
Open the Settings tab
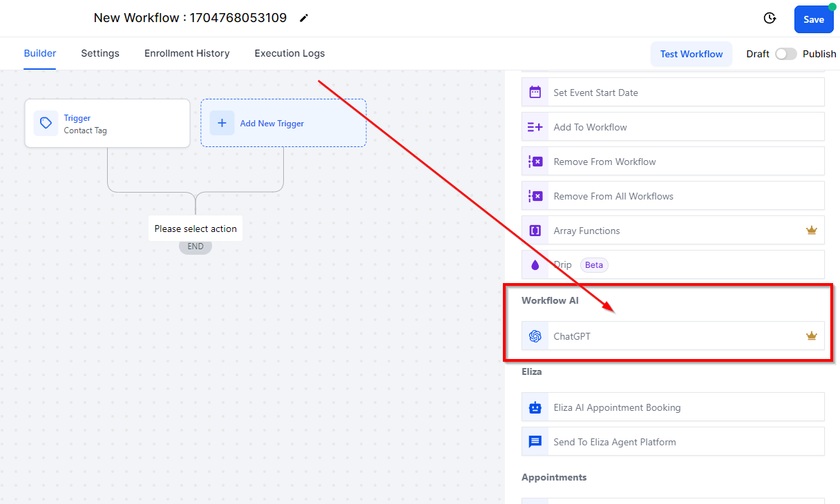click(100, 53)
